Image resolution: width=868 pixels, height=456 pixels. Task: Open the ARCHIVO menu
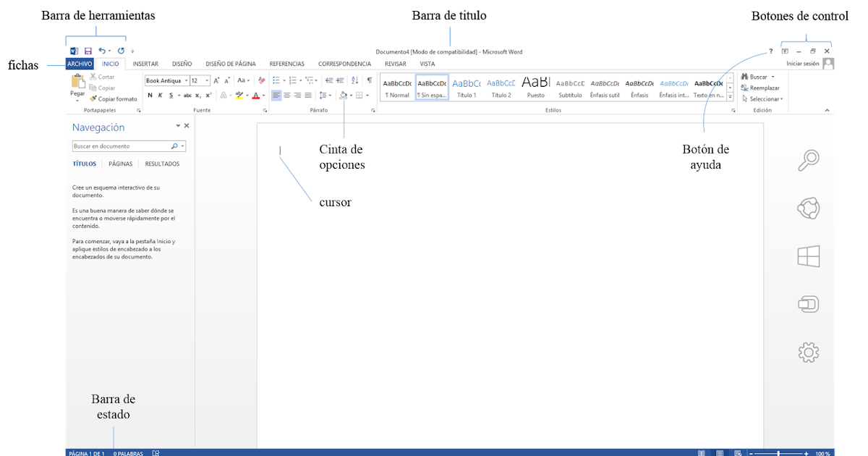79,64
